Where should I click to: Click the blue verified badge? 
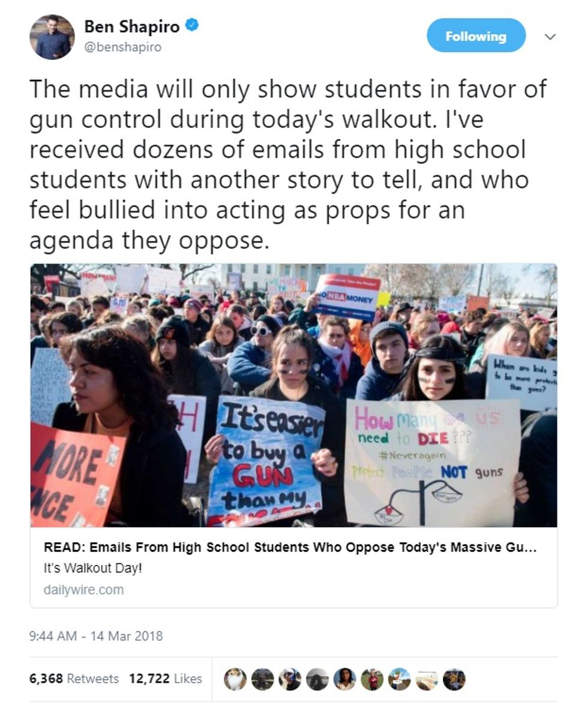pos(193,26)
